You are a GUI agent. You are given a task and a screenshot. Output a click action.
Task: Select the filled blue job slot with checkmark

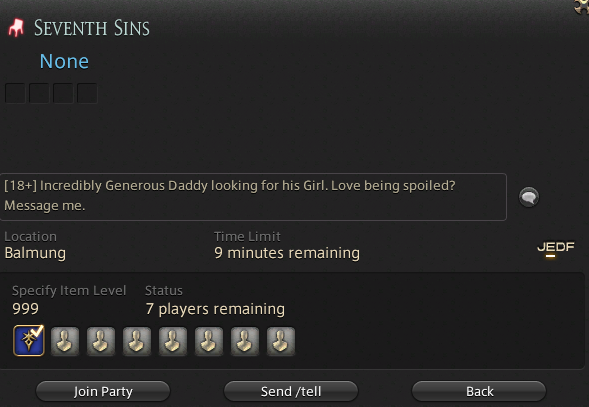click(29, 340)
